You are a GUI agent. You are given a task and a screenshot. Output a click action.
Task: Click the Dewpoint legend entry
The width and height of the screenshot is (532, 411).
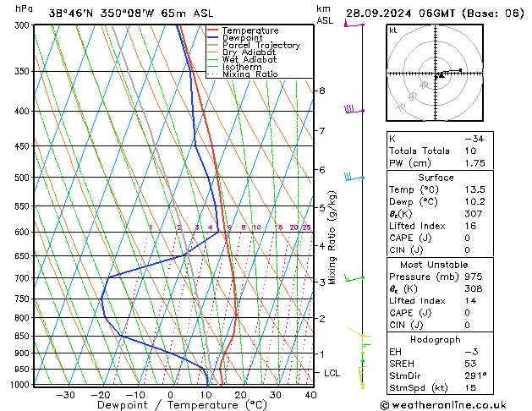242,38
